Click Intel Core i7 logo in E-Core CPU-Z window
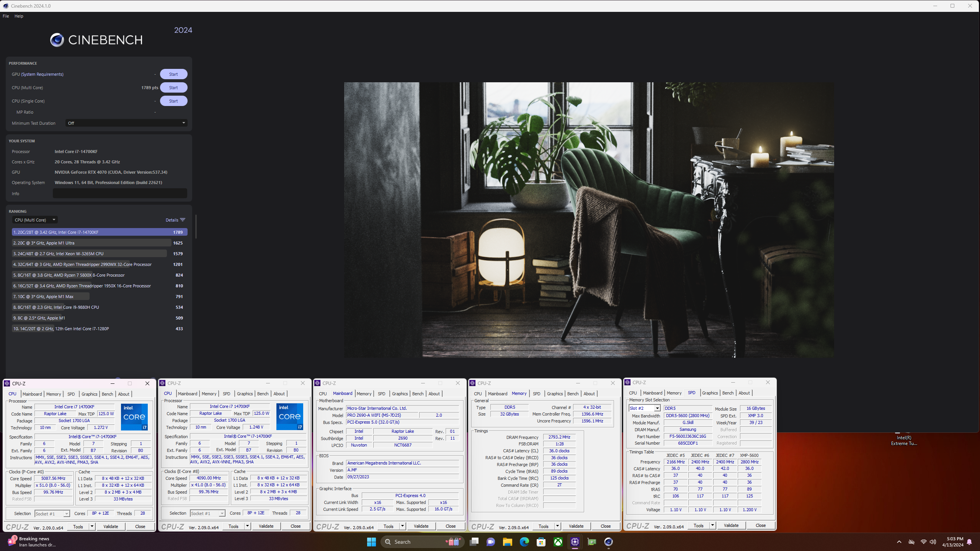The image size is (980, 551). click(x=290, y=416)
